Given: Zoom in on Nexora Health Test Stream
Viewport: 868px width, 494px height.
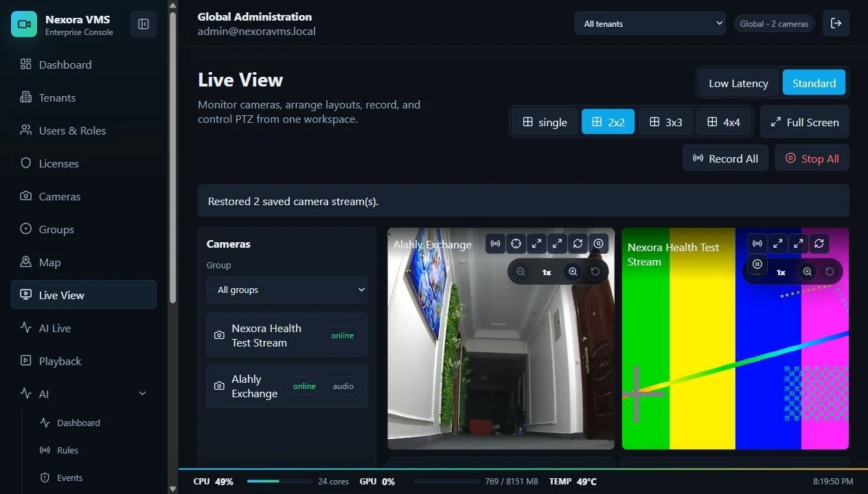Looking at the screenshot, I should 807,272.
